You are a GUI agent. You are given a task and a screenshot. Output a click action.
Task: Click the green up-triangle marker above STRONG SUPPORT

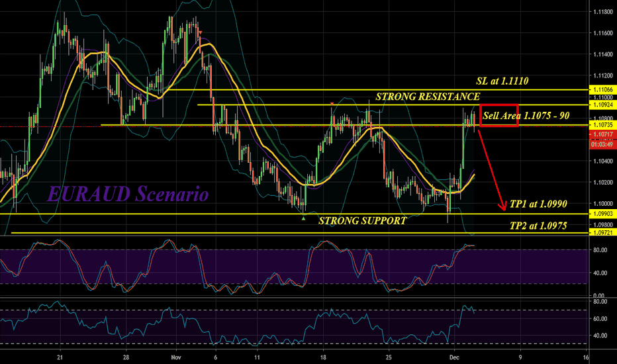coord(304,218)
